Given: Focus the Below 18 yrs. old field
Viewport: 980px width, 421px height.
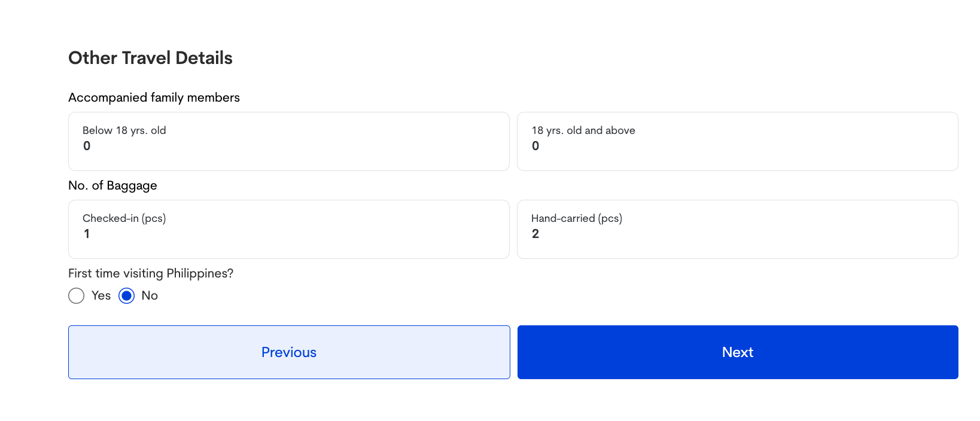Looking at the screenshot, I should tap(289, 141).
